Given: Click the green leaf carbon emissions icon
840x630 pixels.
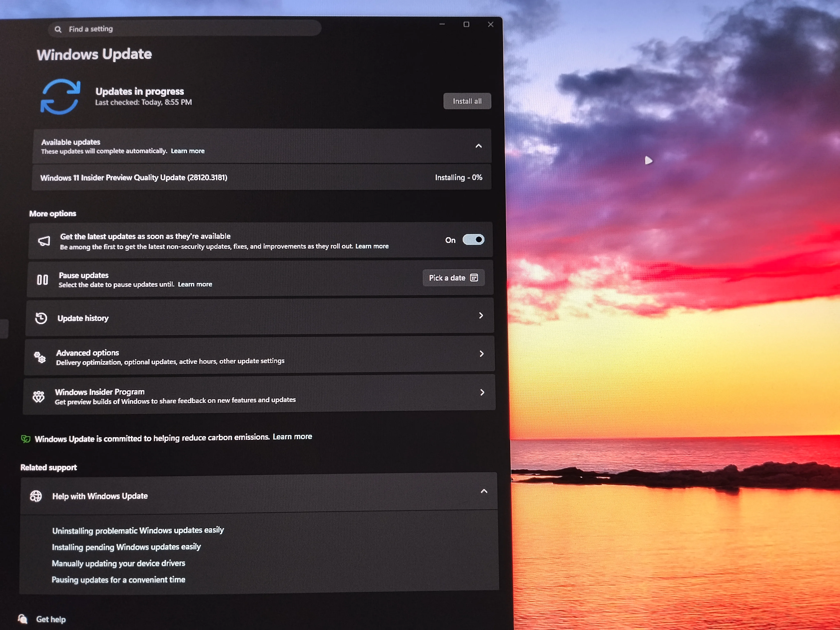Looking at the screenshot, I should click(25, 439).
